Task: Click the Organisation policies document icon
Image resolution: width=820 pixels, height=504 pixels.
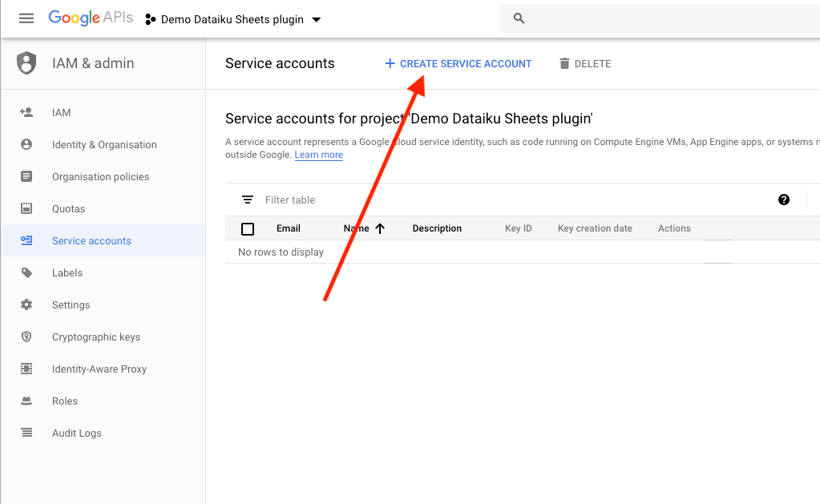Action: tap(26, 176)
